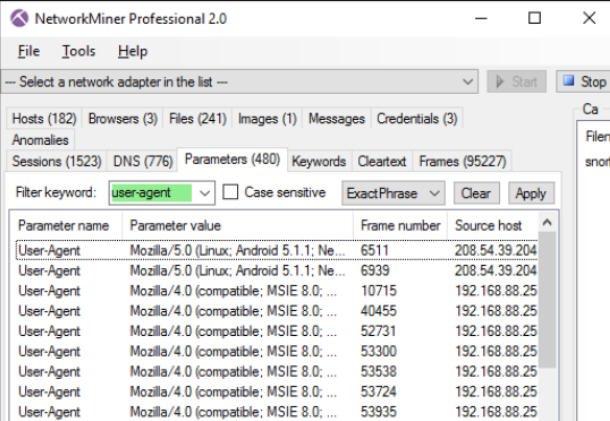Switch to the Images (1) tab
This screenshot has height=421, width=610.
pyautogui.click(x=267, y=119)
